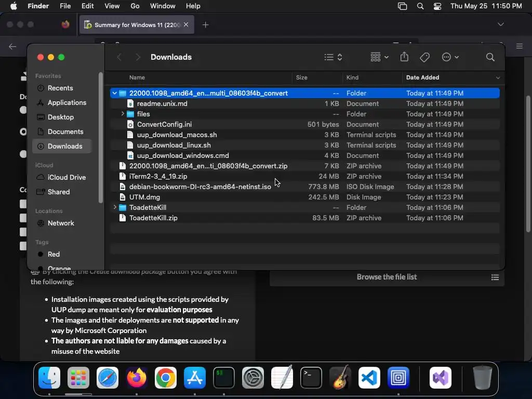Change view with list view switcher
532x399 pixels.
click(333, 57)
